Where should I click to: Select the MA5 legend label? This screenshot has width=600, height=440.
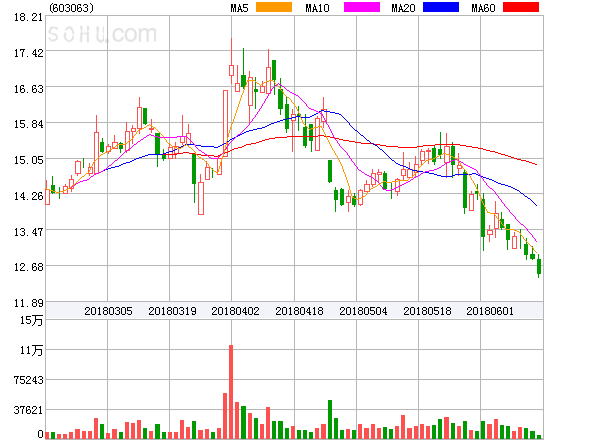[x=239, y=8]
